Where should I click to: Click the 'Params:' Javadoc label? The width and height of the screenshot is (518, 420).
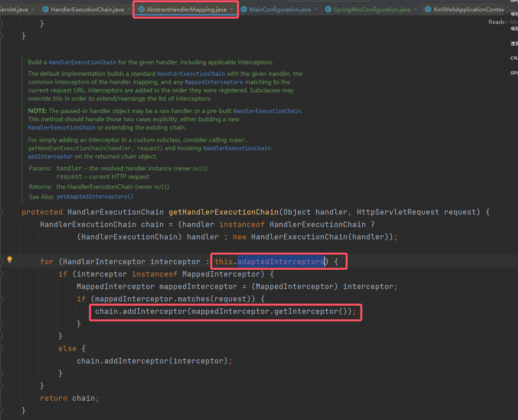(40, 169)
